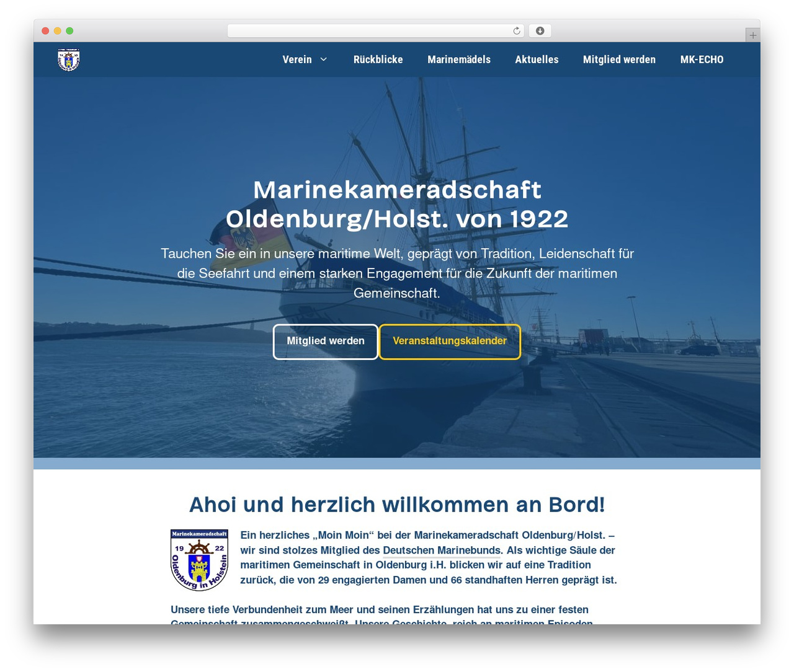Click the hero paragraph starting 'Tauchen Sie ein'
Viewport: 794px width, 672px height.
pos(397,273)
